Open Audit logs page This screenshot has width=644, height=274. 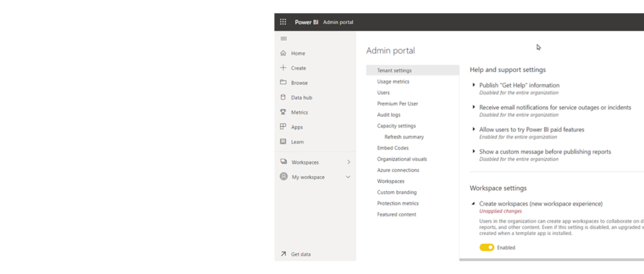pos(388,114)
